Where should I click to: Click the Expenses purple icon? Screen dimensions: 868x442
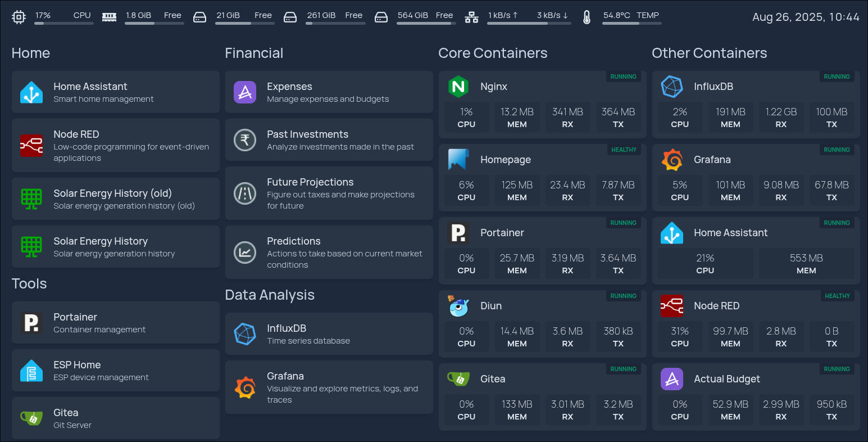point(245,92)
